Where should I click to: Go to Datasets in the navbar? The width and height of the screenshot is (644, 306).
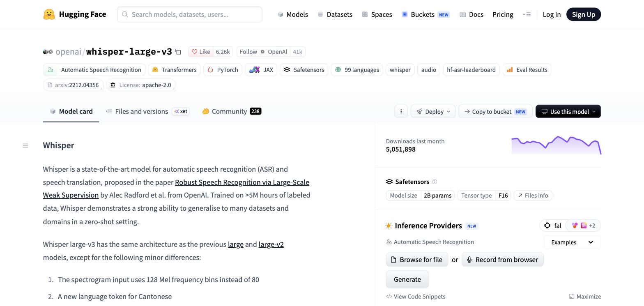pyautogui.click(x=335, y=14)
